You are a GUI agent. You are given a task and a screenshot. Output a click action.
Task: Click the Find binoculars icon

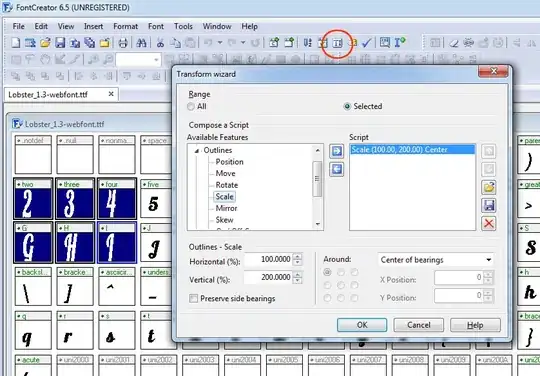pyautogui.click(x=141, y=43)
